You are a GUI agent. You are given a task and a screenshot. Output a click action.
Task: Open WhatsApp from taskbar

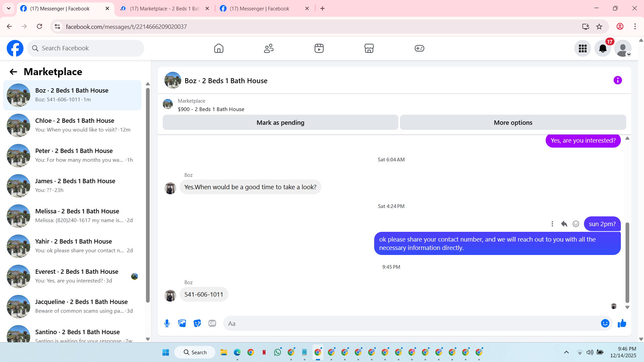click(x=278, y=352)
